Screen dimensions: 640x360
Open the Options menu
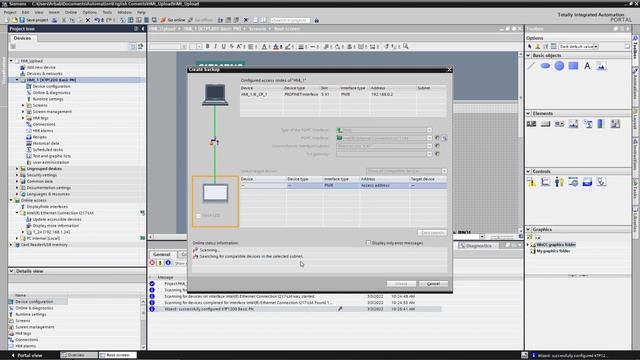point(89,12)
